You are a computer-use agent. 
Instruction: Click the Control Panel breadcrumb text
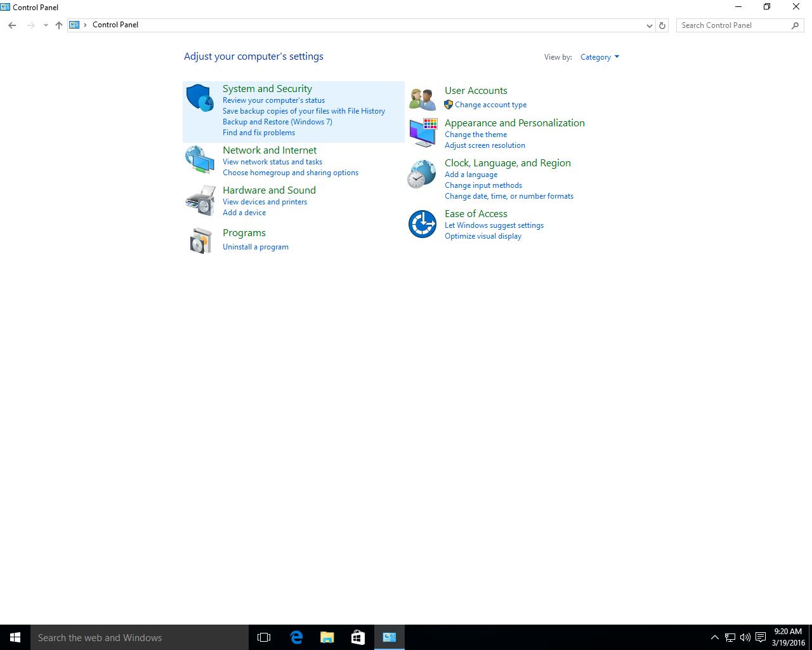tap(115, 25)
